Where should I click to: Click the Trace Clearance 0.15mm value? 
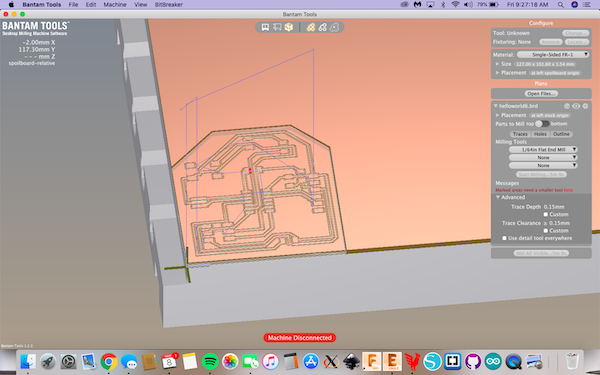click(x=559, y=223)
